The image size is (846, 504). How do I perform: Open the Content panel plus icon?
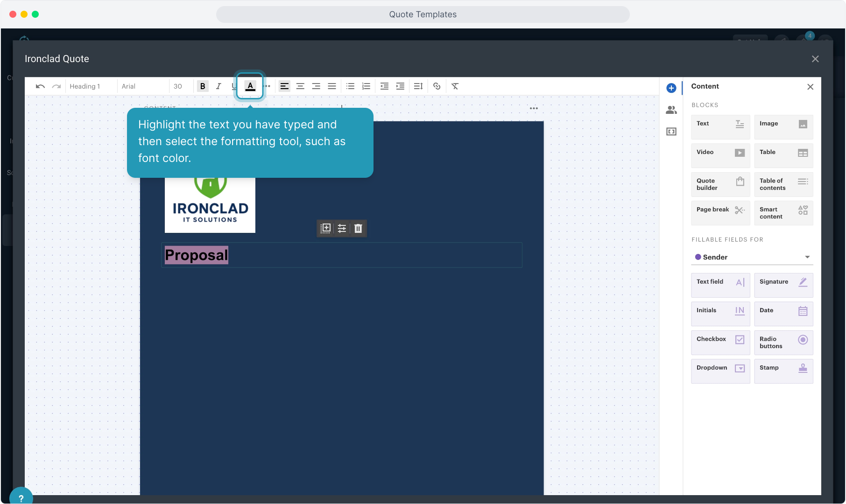tap(671, 88)
